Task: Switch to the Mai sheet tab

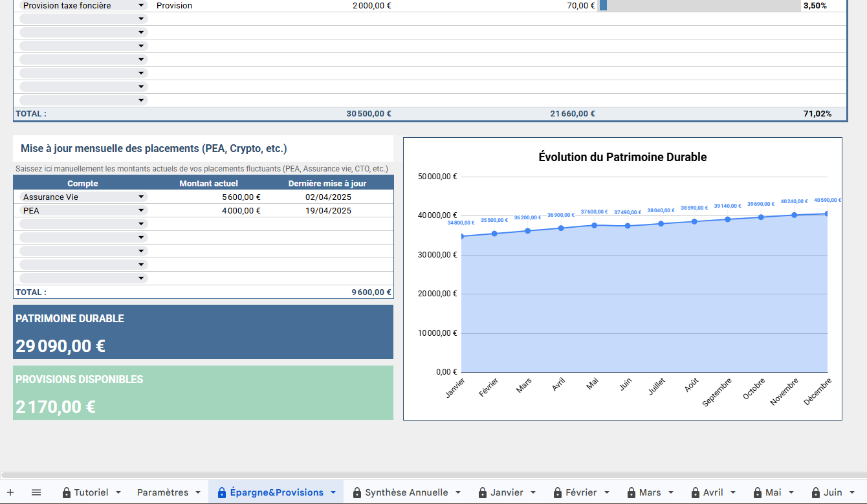Action: (773, 492)
